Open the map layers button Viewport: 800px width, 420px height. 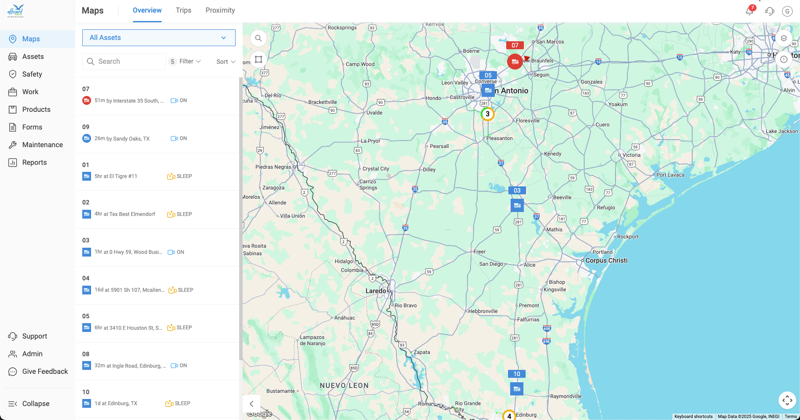[784, 38]
